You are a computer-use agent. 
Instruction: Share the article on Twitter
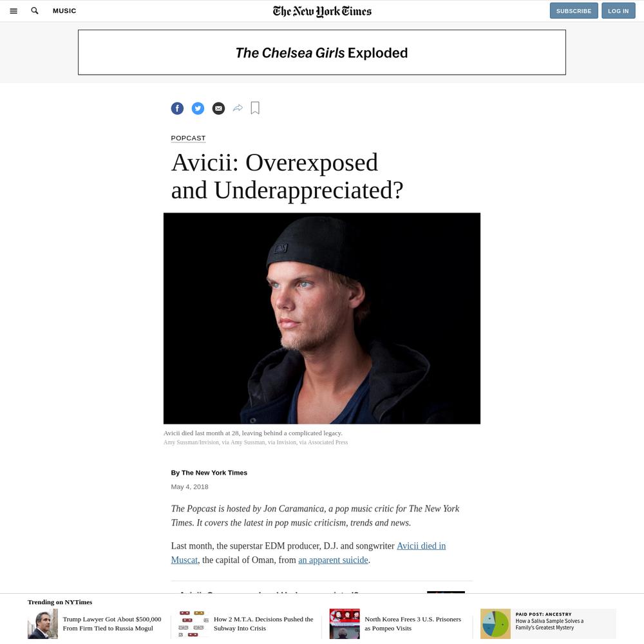coord(198,108)
